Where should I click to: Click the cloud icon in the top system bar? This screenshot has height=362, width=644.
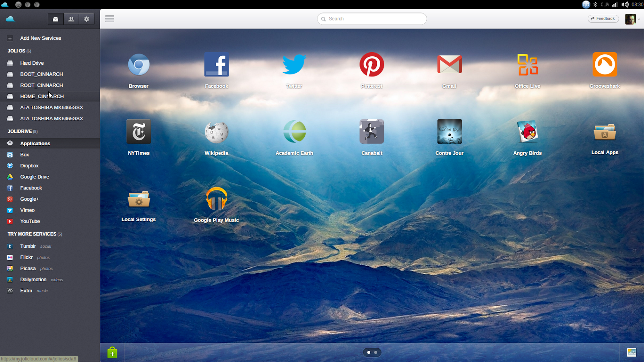point(5,4)
